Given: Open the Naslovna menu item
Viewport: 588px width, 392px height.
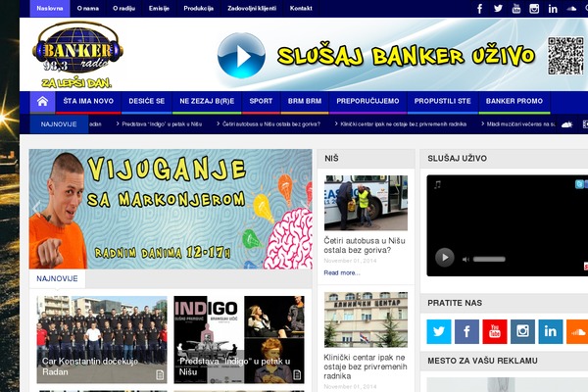Looking at the screenshot, I should (50, 8).
